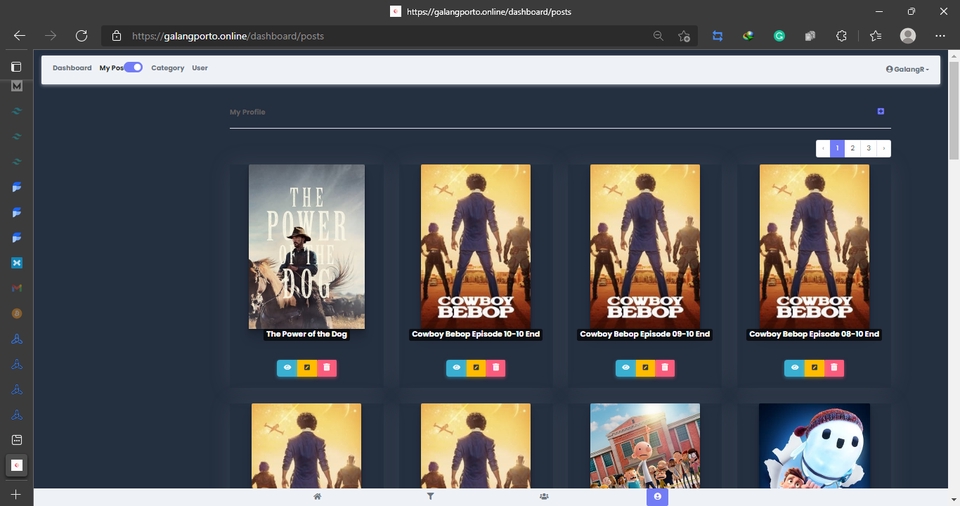Viewport: 960px width, 506px height.
Task: Reload the current page
Action: [x=81, y=36]
